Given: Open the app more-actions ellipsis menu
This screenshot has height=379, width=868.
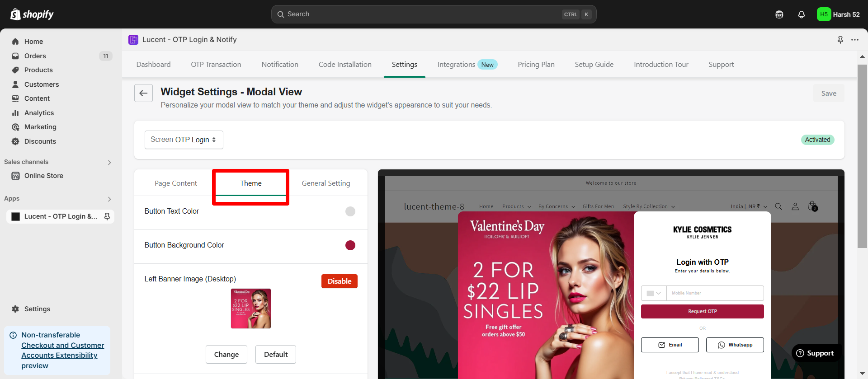Looking at the screenshot, I should pyautogui.click(x=855, y=40).
